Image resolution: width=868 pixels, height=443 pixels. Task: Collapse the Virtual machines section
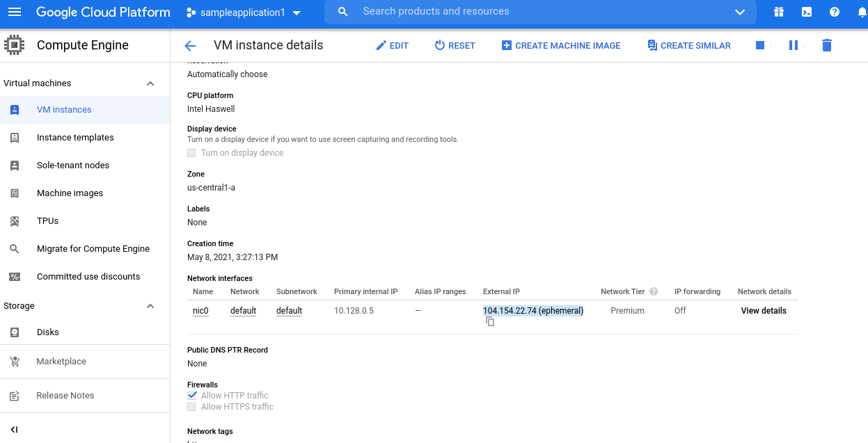(x=150, y=83)
